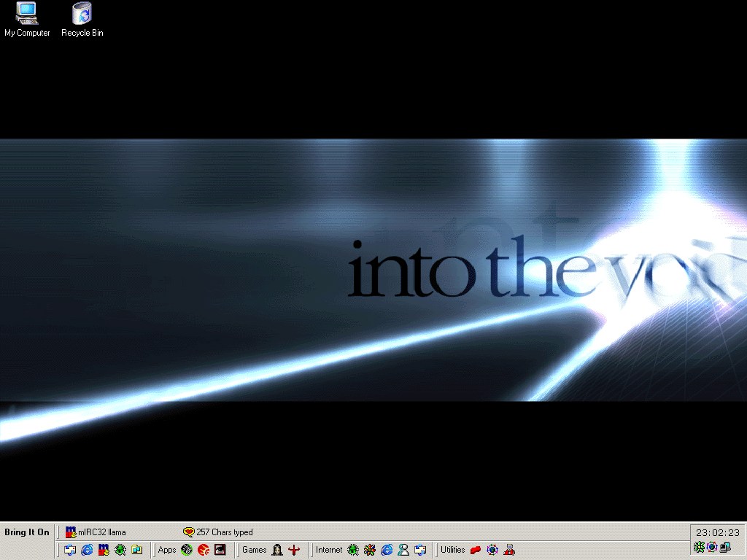This screenshot has height=560, width=747.
Task: Click the Games toolbar label
Action: (255, 550)
